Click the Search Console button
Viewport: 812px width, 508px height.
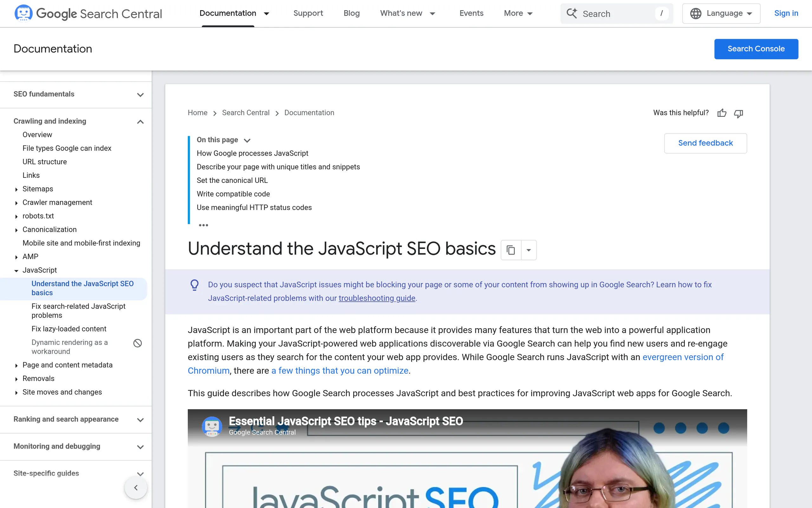tap(756, 49)
